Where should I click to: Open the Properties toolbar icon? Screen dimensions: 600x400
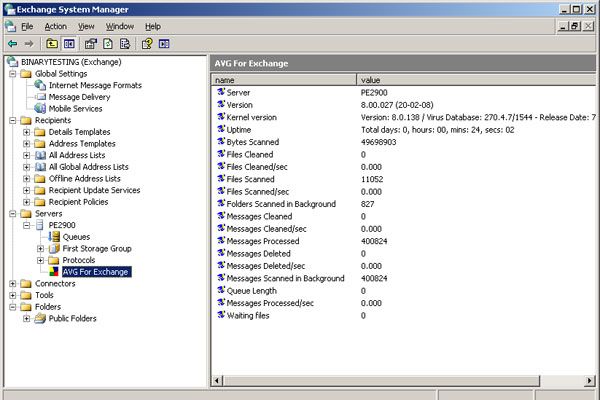click(90, 44)
